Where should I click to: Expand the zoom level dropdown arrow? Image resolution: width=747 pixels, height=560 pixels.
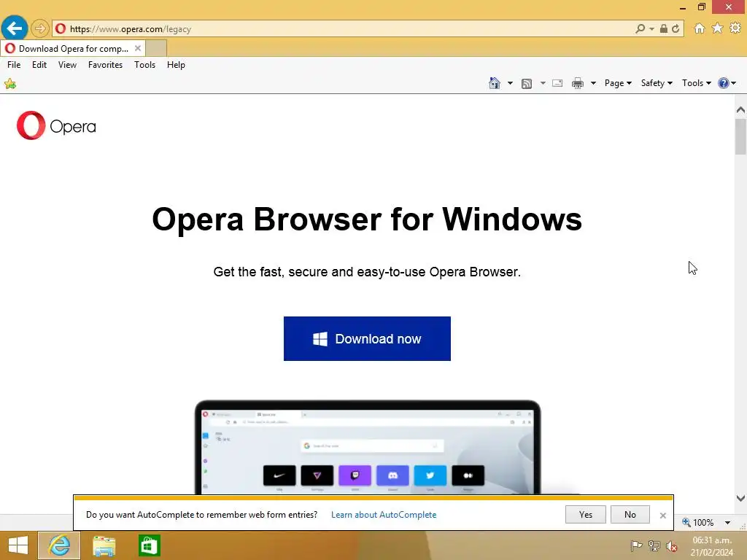pyautogui.click(x=727, y=523)
